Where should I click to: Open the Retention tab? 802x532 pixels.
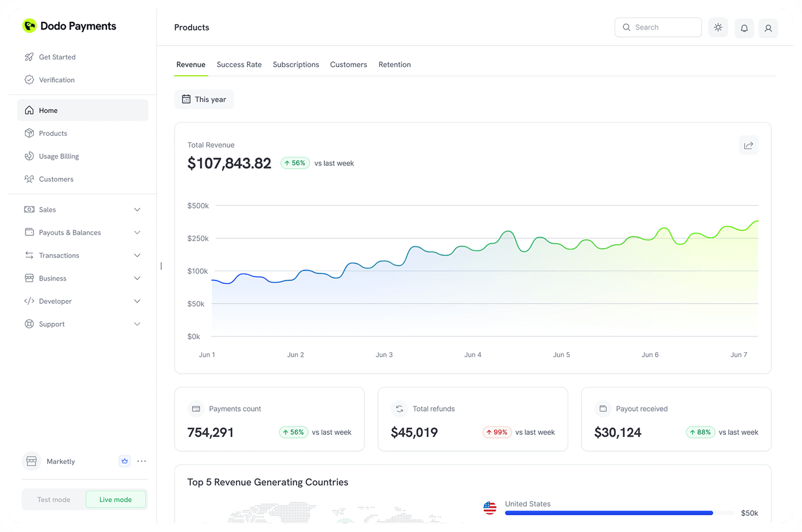pyautogui.click(x=394, y=65)
